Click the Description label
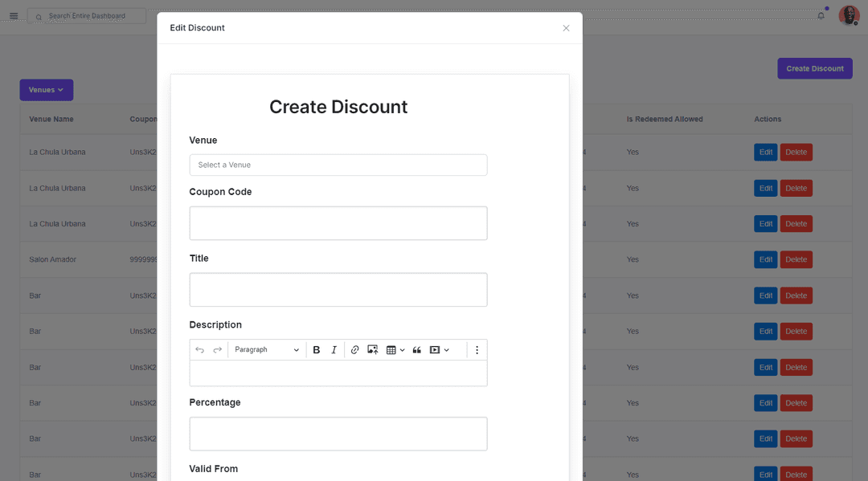The height and width of the screenshot is (481, 868). (215, 324)
